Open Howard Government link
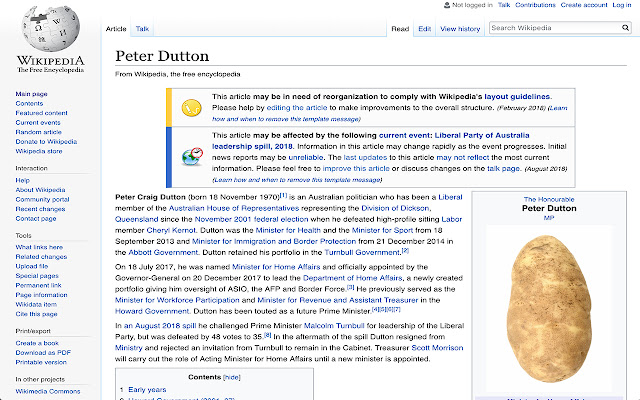The image size is (640, 400). [152, 311]
